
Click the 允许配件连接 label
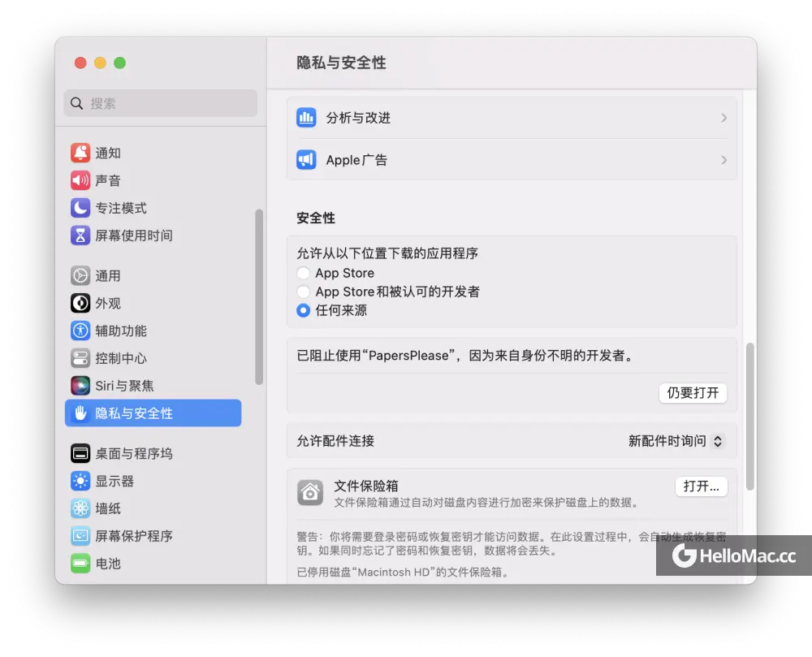(335, 441)
